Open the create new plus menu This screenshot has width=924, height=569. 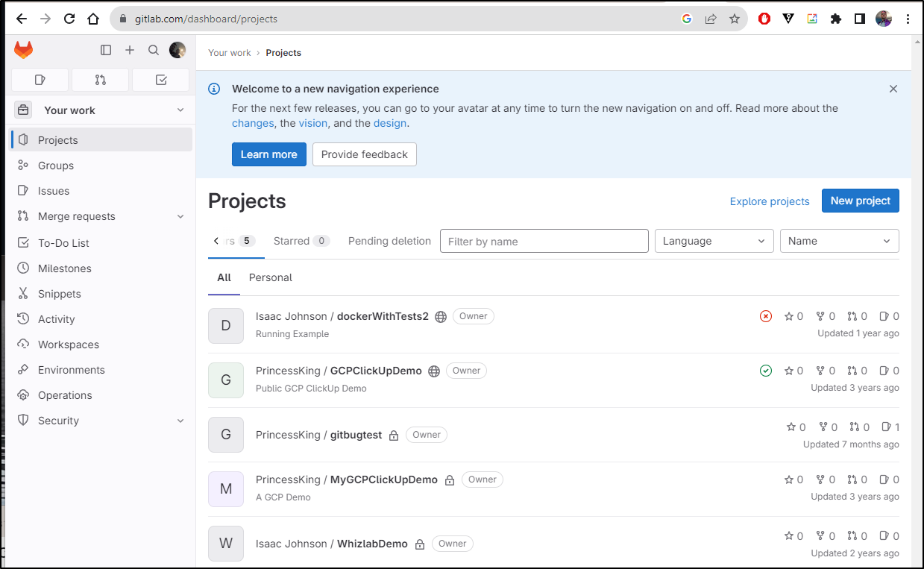point(130,50)
